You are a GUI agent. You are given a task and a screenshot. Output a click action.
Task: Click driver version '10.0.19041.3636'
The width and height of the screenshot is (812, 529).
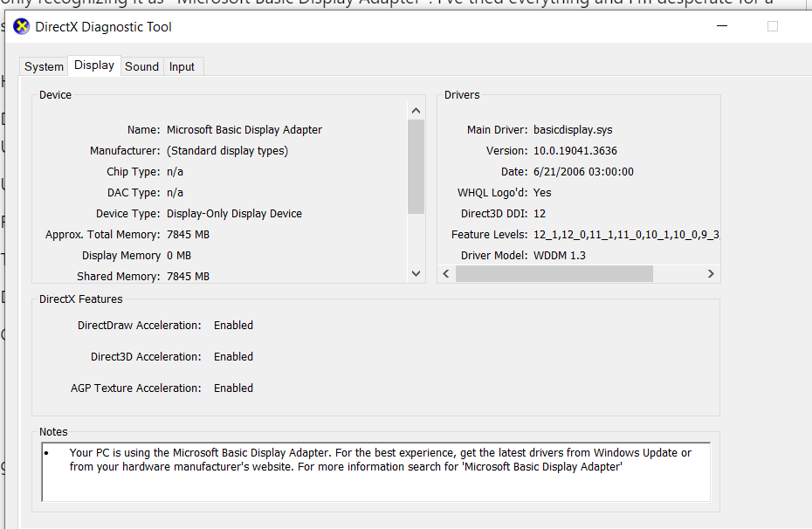575,151
